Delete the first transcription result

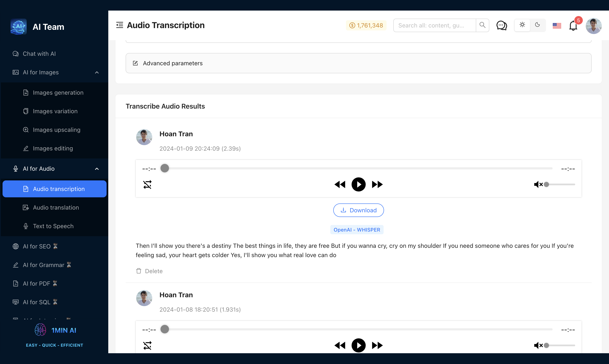[149, 271]
